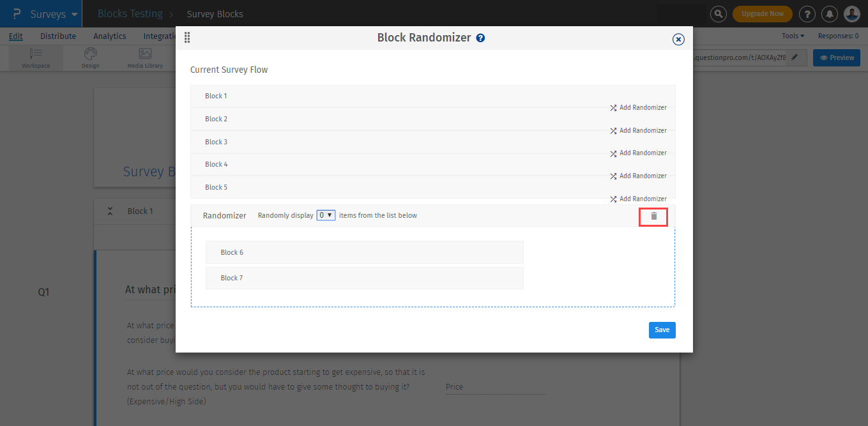Open the Tools dropdown menu
The image size is (868, 426).
click(x=793, y=36)
